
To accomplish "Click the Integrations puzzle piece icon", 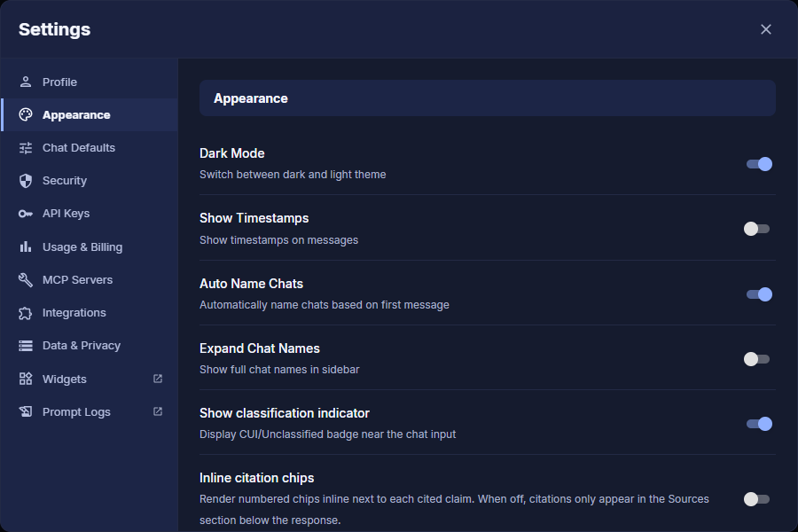I will 26,313.
